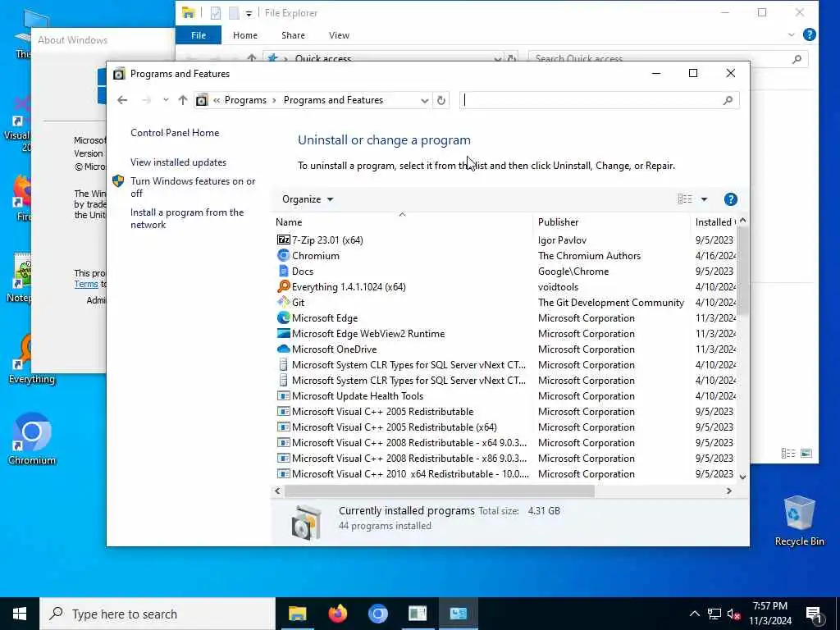Open the View tab in File Explorer
Image resolution: width=840 pixels, height=630 pixels.
[339, 35]
